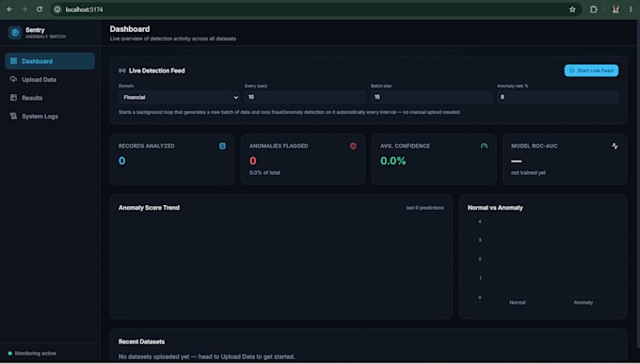Open the browser profile avatar

coord(616,9)
